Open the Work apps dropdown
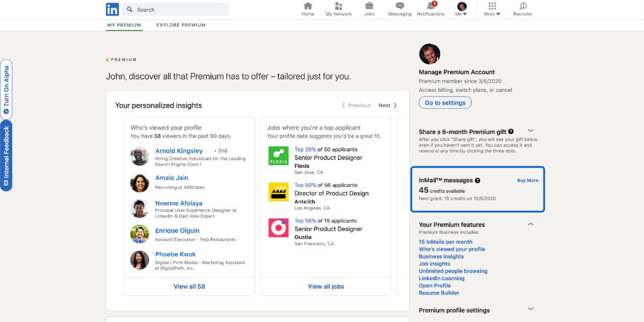 tap(492, 9)
